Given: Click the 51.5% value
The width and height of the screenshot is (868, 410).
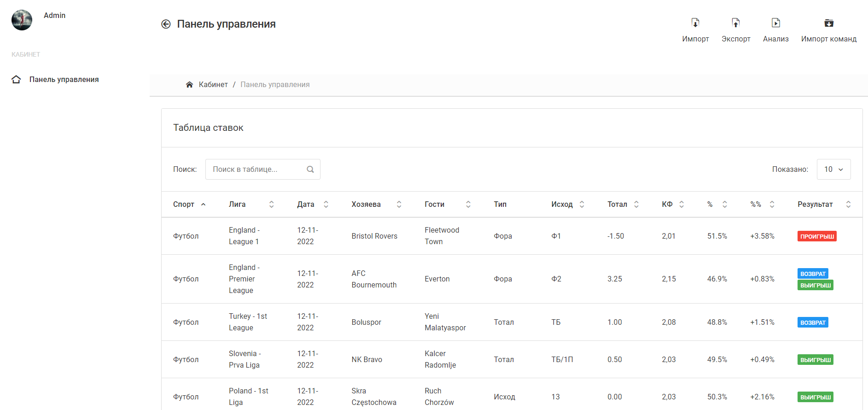Looking at the screenshot, I should pos(717,236).
